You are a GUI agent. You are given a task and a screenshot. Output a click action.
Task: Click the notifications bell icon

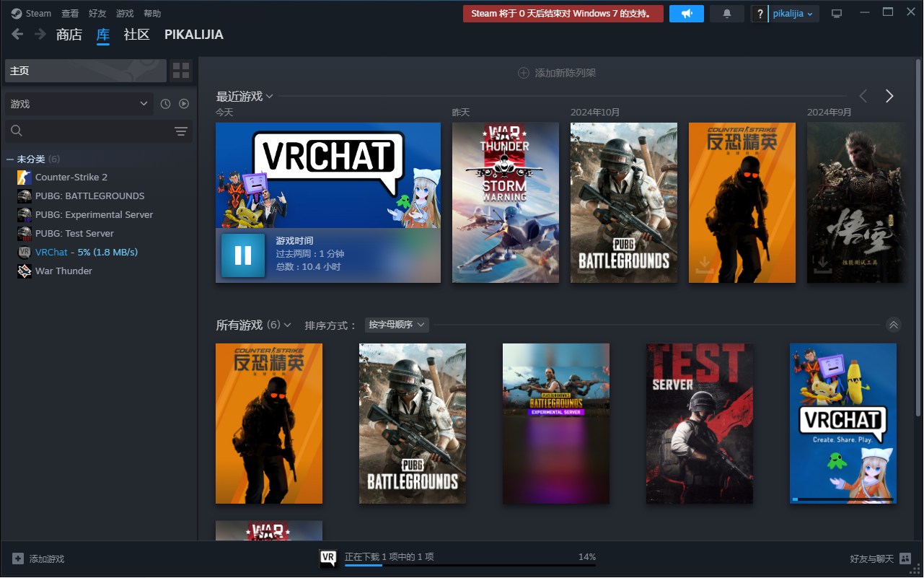pos(727,13)
